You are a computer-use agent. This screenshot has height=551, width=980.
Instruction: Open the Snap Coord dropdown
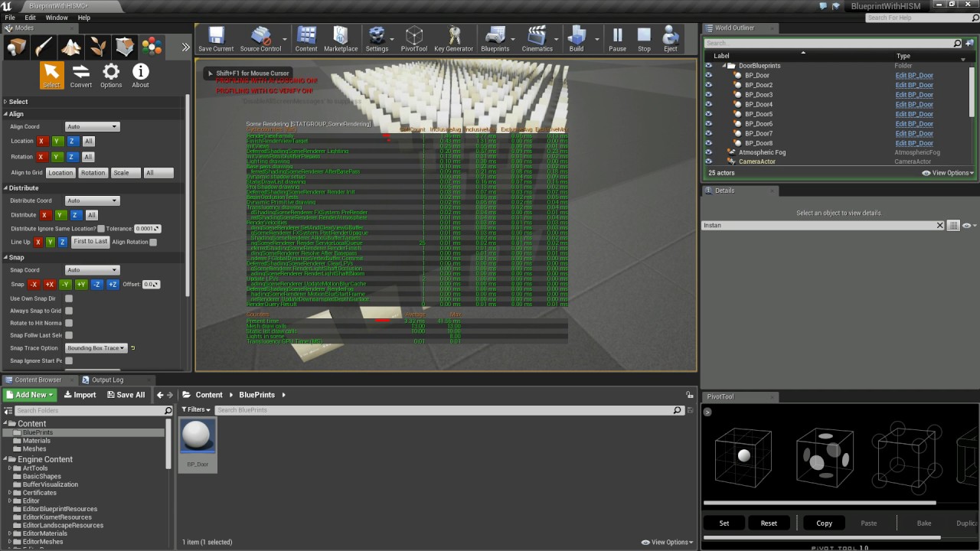coord(92,270)
